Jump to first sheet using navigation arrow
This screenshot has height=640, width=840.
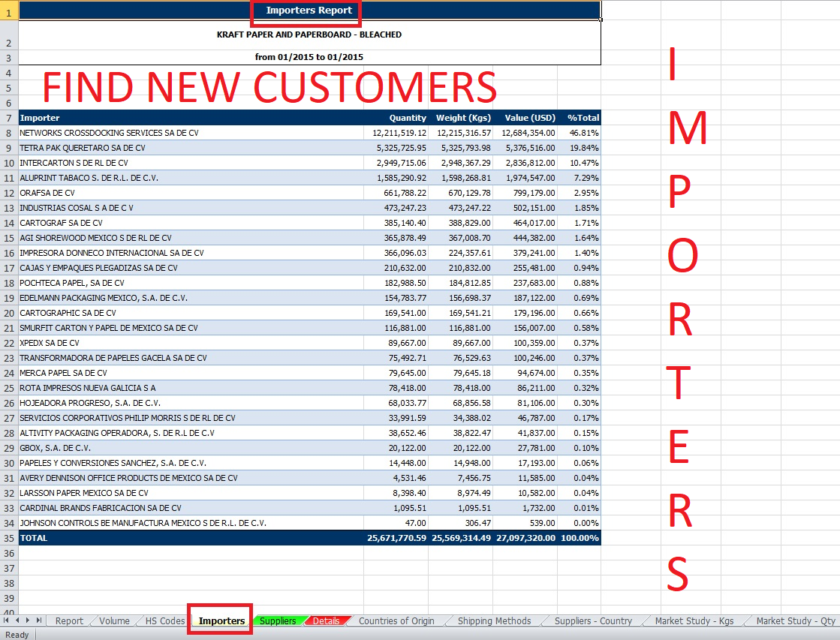[x=7, y=620]
